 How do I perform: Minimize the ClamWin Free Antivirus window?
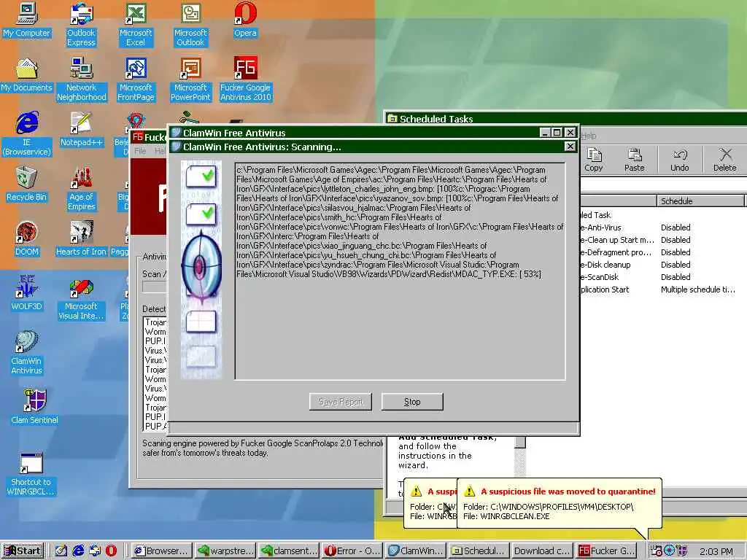[x=546, y=133]
